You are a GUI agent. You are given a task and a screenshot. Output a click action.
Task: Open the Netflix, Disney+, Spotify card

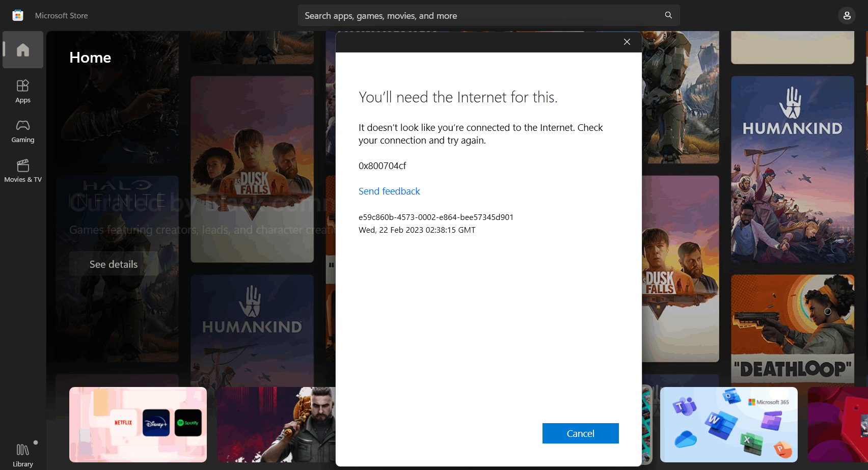pyautogui.click(x=138, y=425)
